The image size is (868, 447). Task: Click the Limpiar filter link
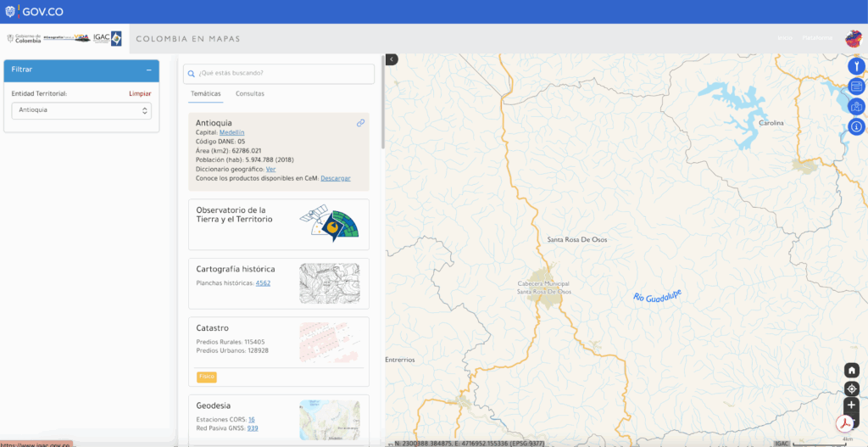[140, 93]
